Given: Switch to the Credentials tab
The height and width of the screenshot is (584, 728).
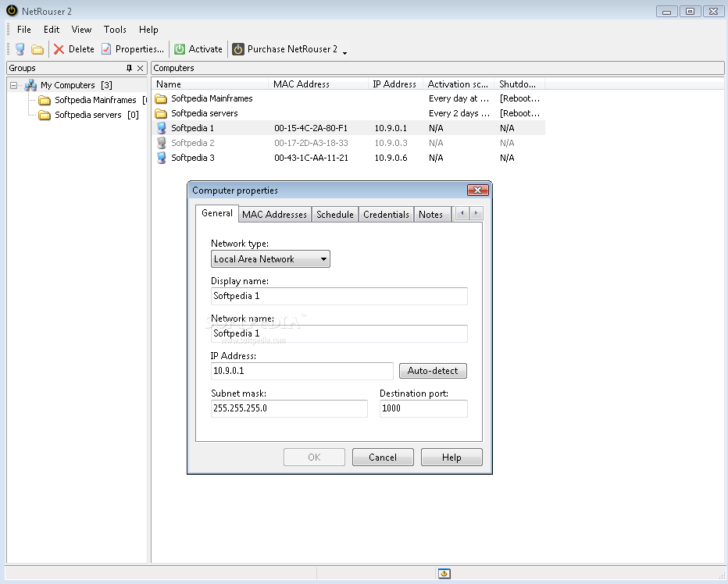Looking at the screenshot, I should click(x=386, y=215).
